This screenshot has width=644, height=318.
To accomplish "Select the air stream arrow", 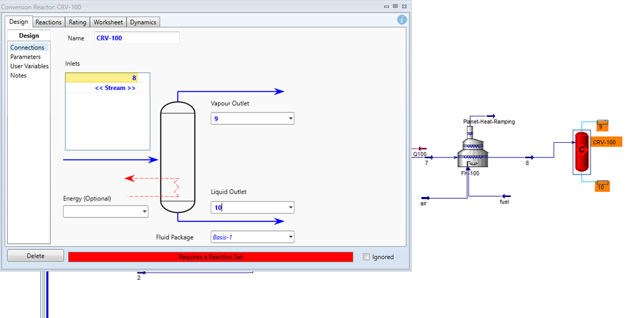I will click(425, 198).
